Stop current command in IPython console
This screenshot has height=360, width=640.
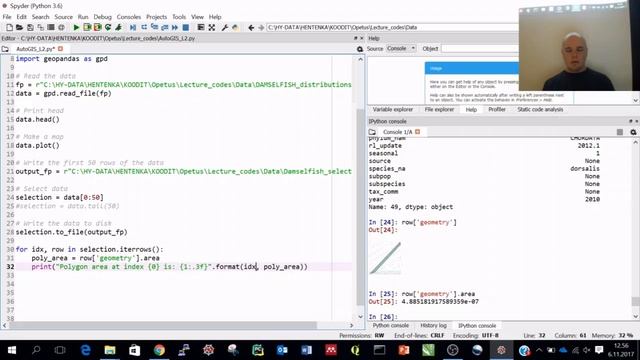[x=620, y=132]
